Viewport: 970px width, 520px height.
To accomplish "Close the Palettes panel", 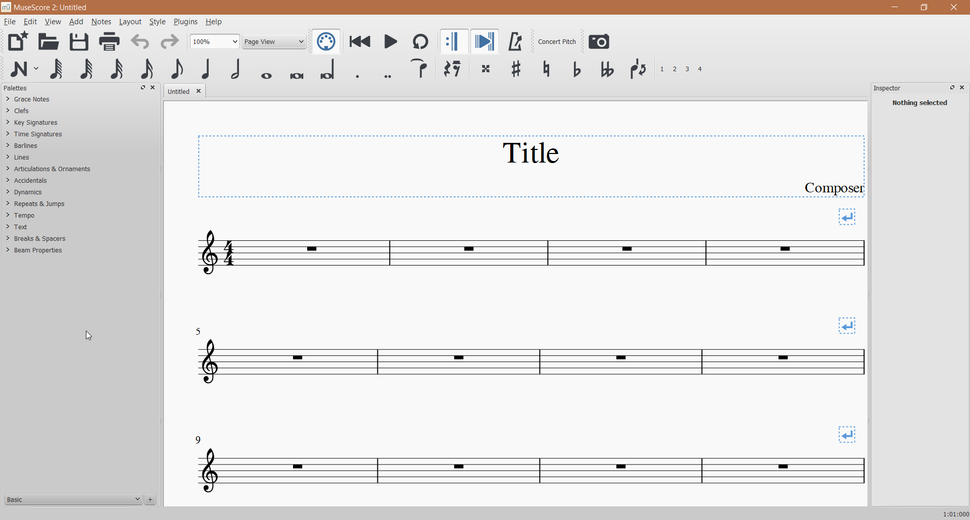I will 153,88.
